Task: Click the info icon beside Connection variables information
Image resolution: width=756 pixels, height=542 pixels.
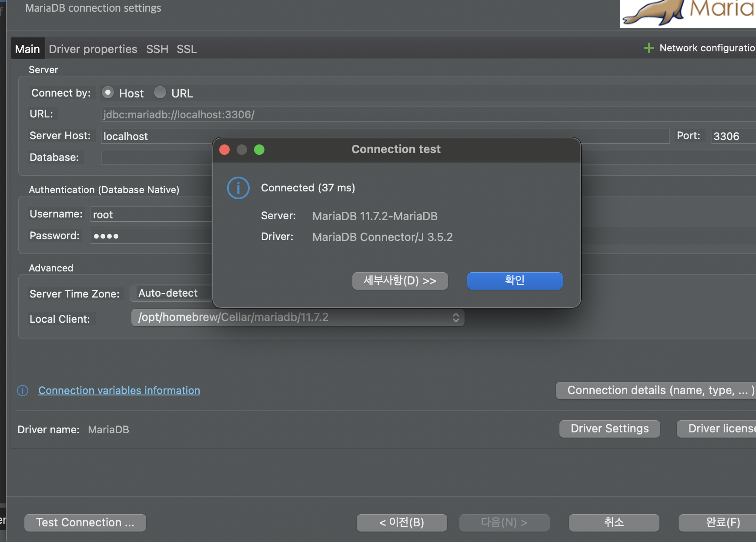Action: point(23,391)
